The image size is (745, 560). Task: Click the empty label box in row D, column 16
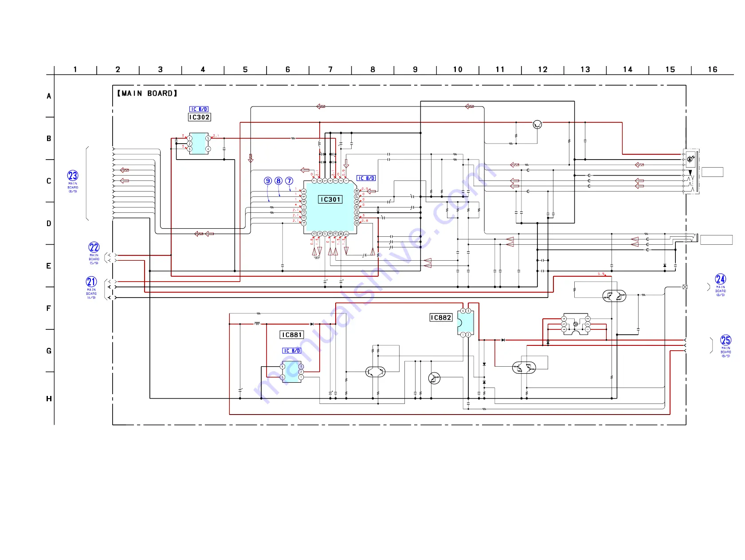point(716,240)
